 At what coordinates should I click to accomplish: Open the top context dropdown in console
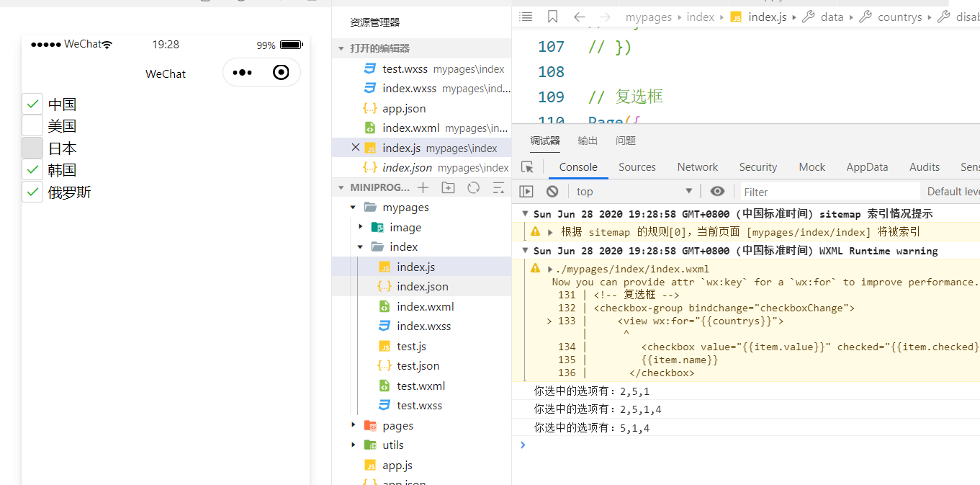coord(634,191)
